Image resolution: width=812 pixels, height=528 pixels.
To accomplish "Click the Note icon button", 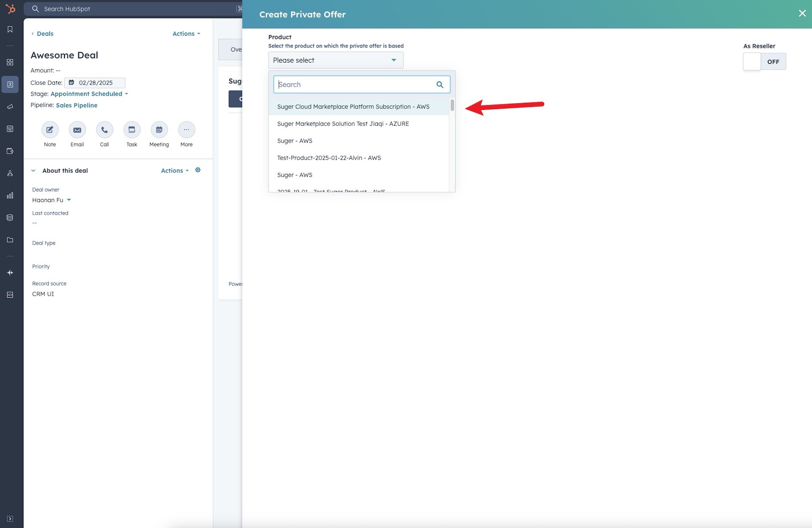I will pos(50,130).
